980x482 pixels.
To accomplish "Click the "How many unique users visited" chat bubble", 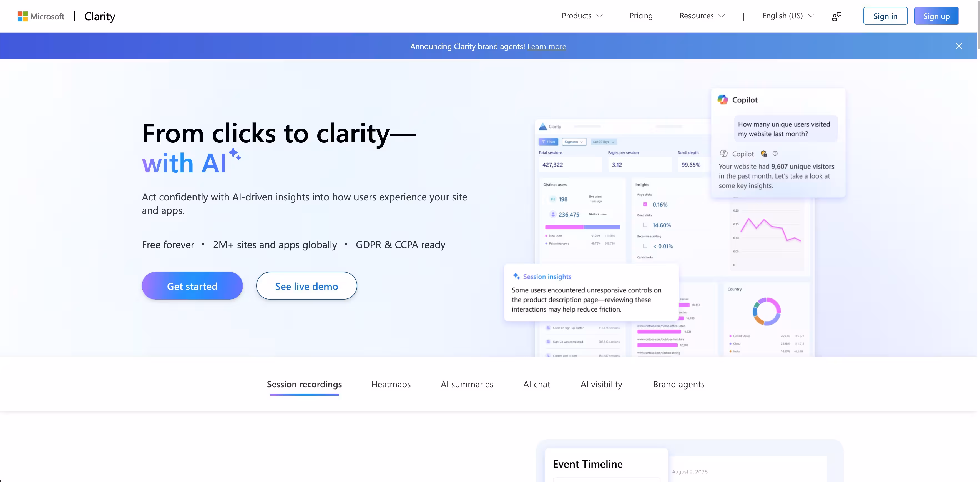I will [x=786, y=129].
